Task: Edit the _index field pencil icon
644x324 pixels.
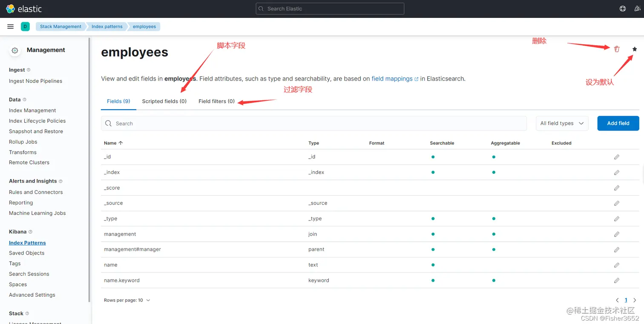Action: point(617,172)
